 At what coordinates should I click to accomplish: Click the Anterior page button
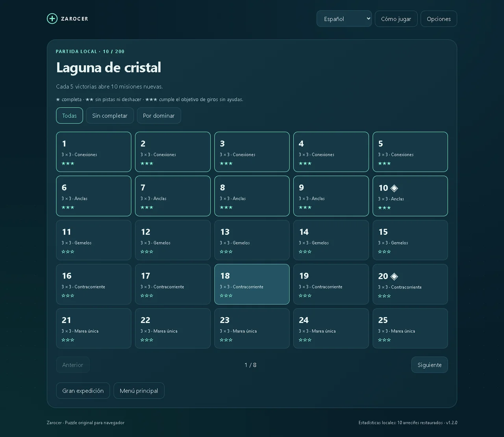[x=73, y=365]
